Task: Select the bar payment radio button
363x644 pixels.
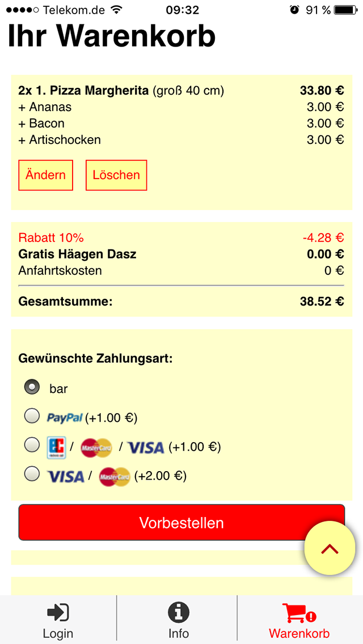Action: [x=32, y=387]
